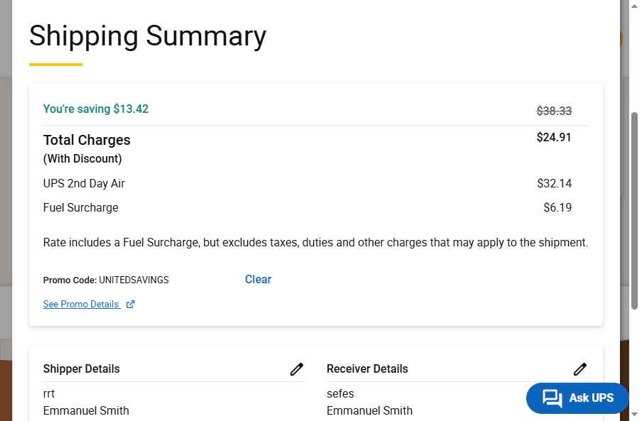Open the See Promo Details link
Screen dimensions: 640x421
[81, 305]
